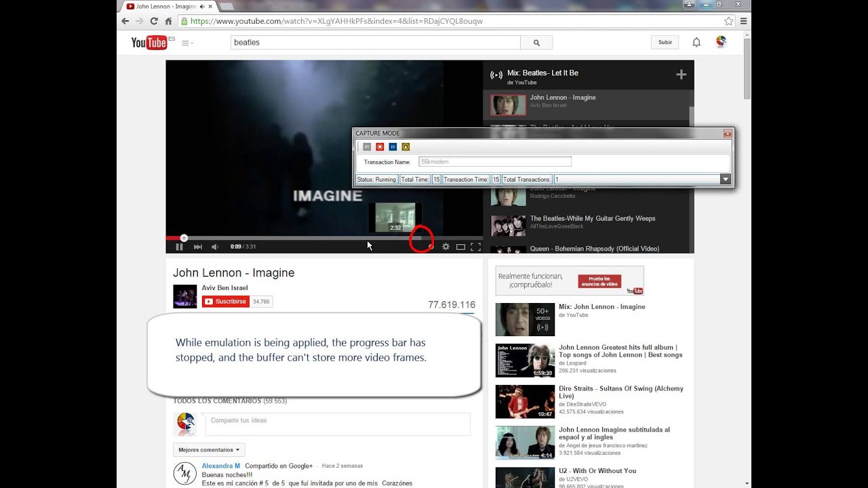Screen dimensions: 868x488
Task: Click the browser address bar URL
Action: [336, 21]
